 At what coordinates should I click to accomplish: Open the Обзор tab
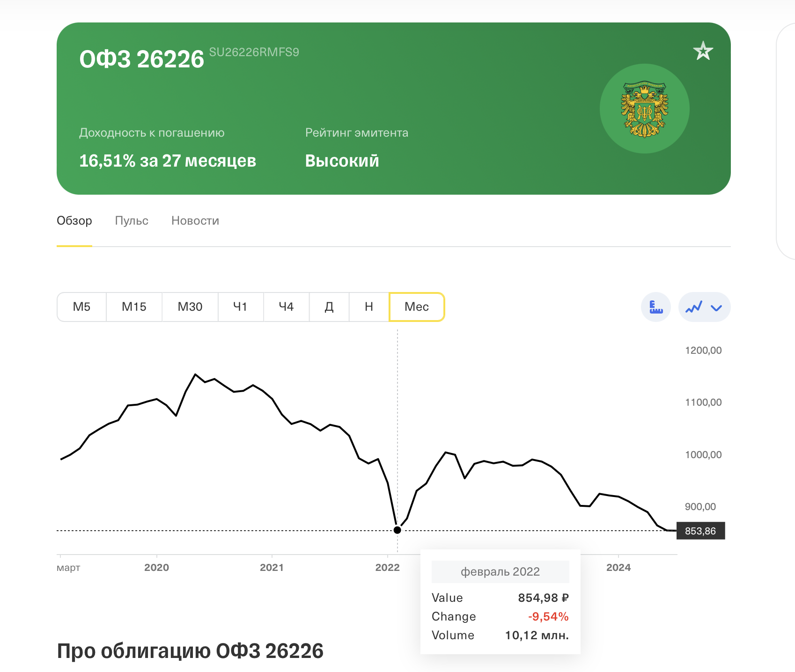coord(74,220)
